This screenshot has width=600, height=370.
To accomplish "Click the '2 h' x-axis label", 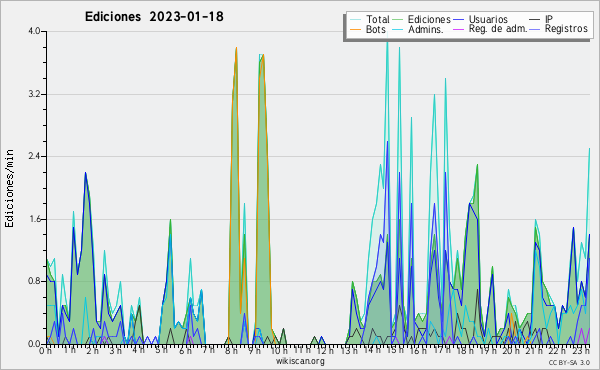I will click(92, 350).
